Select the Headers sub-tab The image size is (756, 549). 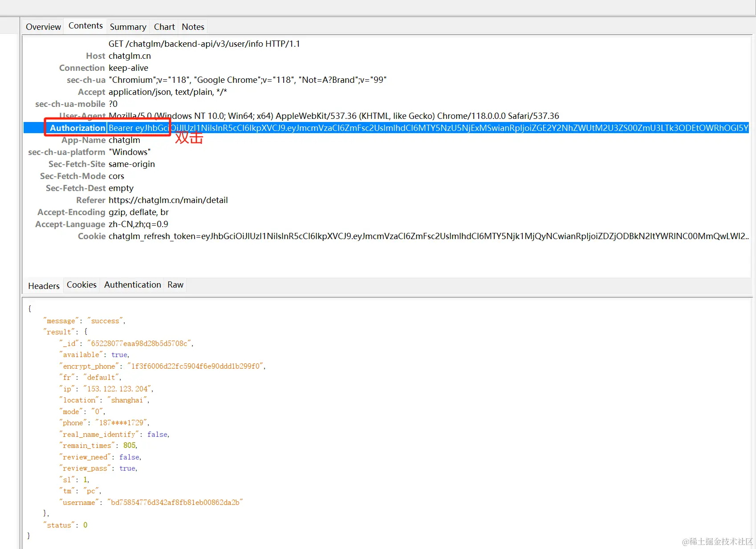[44, 286]
